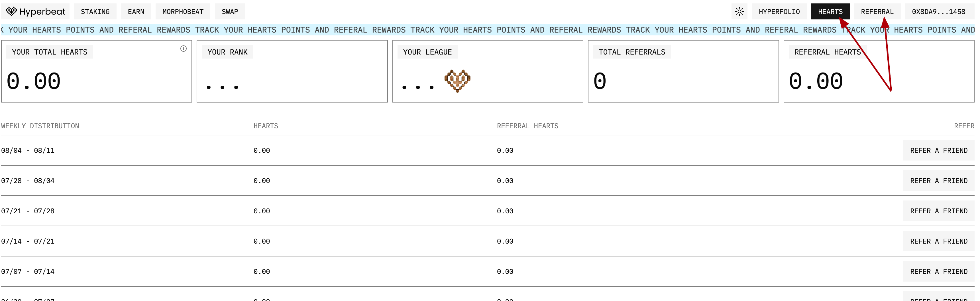Click Refer a Friend for 07/07 - 07/14
Viewport: 980px width, 301px height.
938,272
